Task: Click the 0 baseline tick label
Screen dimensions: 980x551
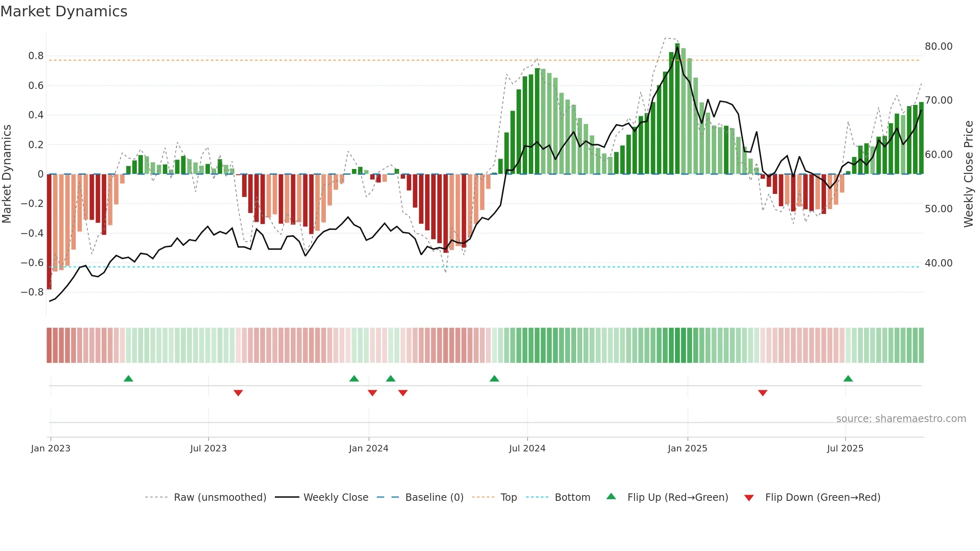Action: pos(40,174)
